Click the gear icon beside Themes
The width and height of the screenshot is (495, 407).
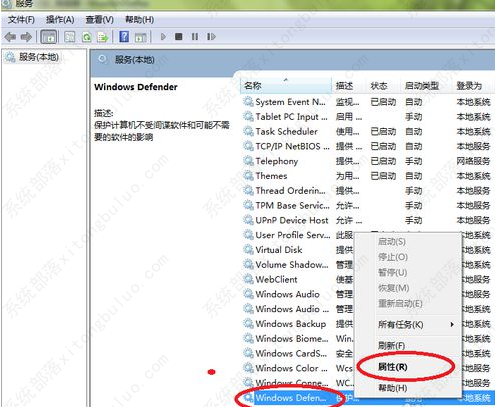[248, 175]
